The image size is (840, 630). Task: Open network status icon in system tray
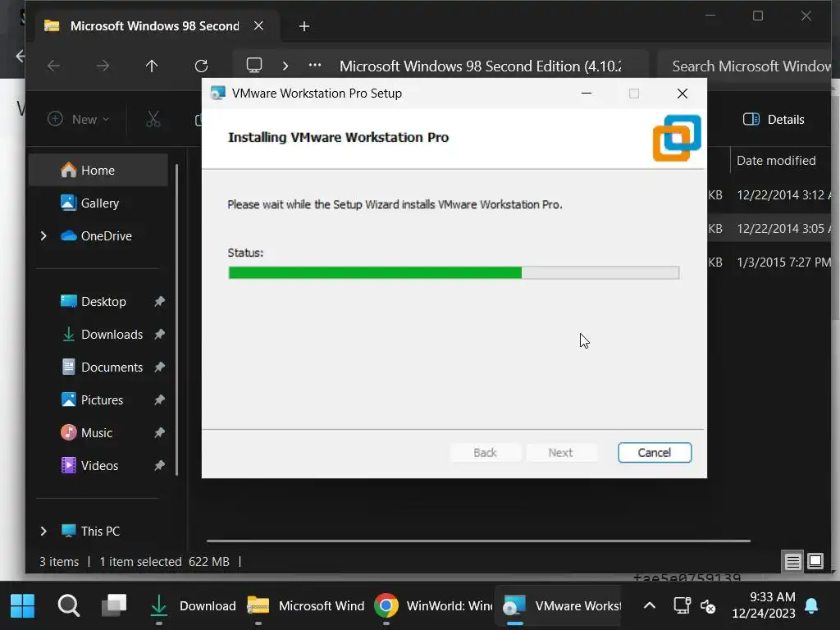[682, 605]
